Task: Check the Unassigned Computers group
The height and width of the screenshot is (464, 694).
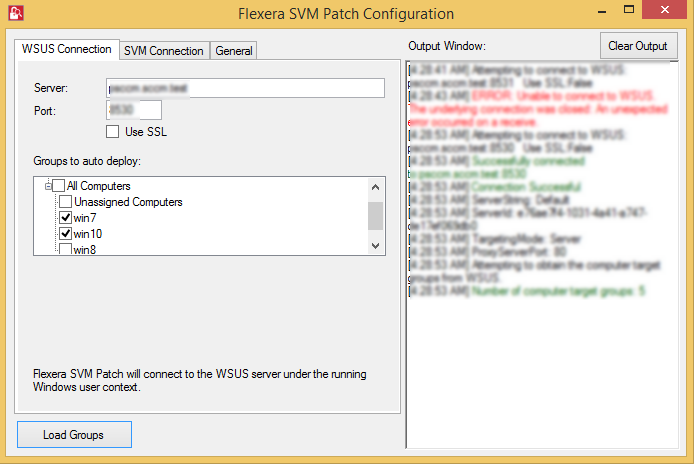Action: click(x=66, y=202)
